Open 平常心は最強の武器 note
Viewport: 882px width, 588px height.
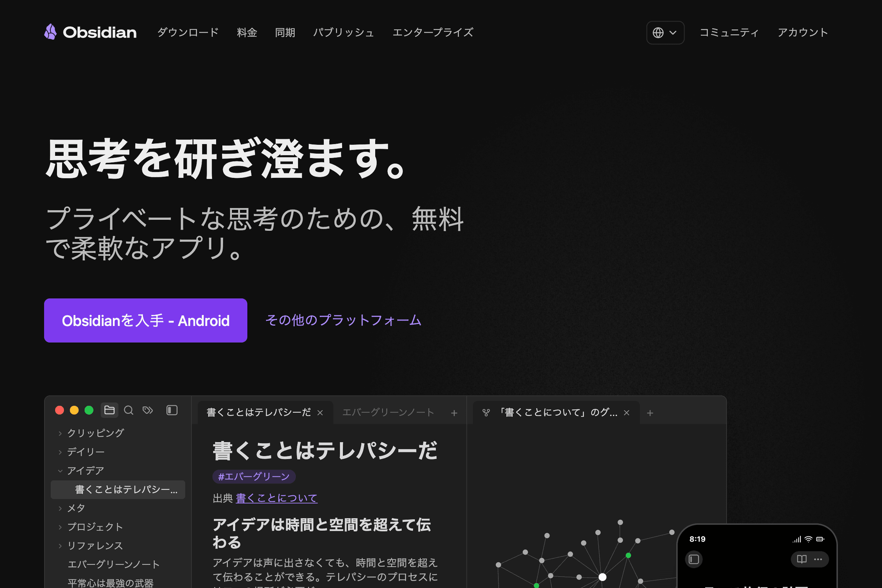[x=110, y=583]
